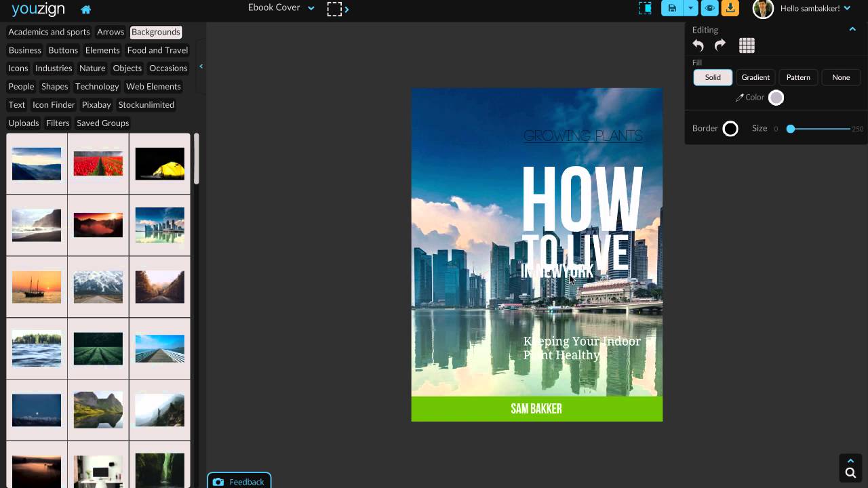Open Business category
Image resolution: width=868 pixels, height=488 pixels.
[x=25, y=50]
